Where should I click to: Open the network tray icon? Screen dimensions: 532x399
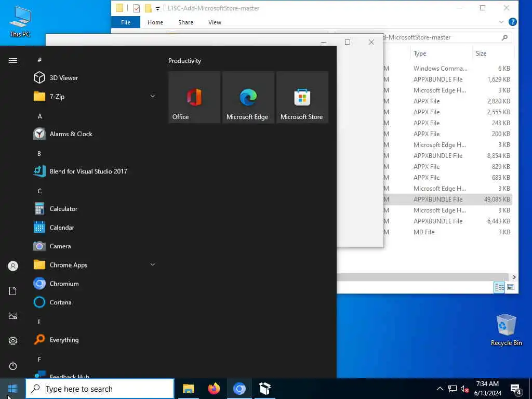(x=453, y=389)
